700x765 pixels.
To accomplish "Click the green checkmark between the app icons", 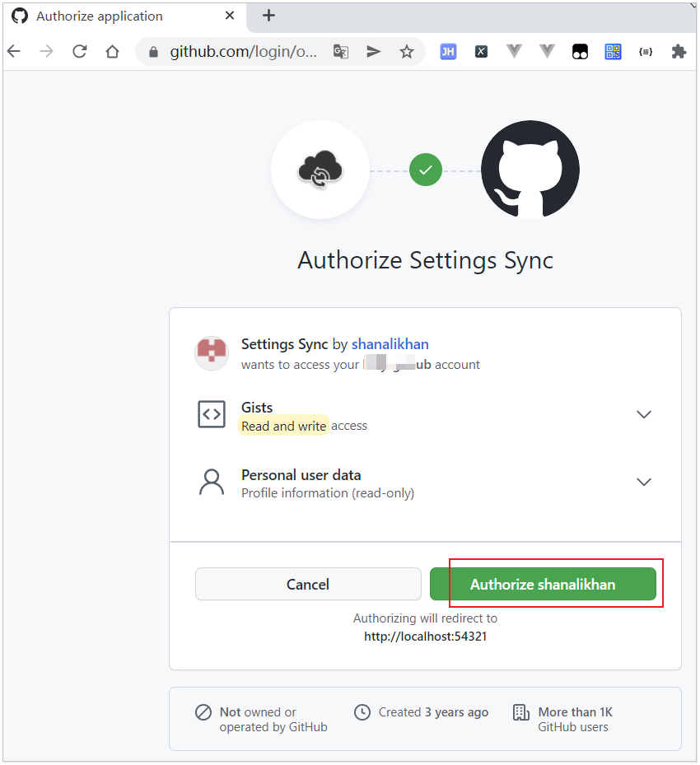I will [x=425, y=170].
